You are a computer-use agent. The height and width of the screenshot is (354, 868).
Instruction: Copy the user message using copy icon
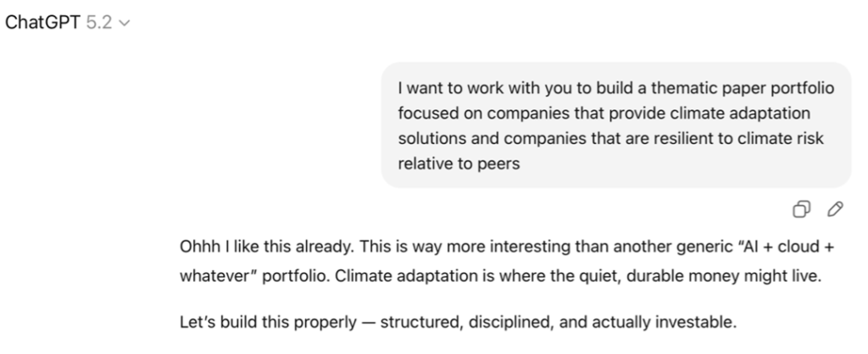tap(800, 208)
